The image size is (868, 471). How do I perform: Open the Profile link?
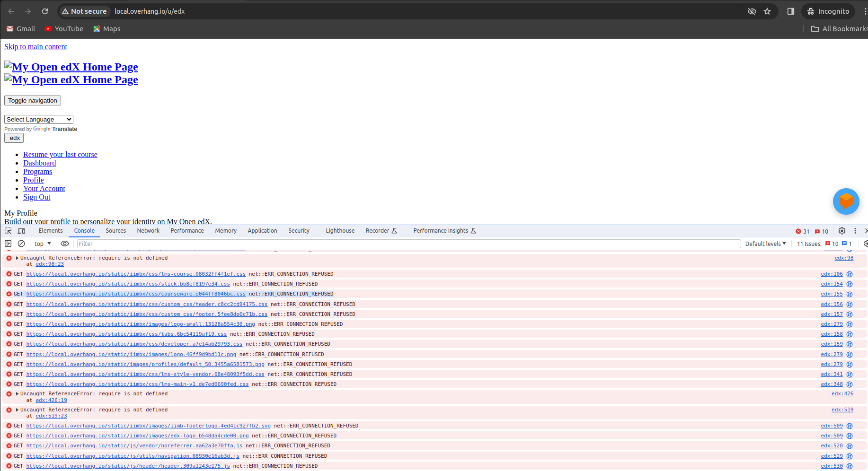33,180
